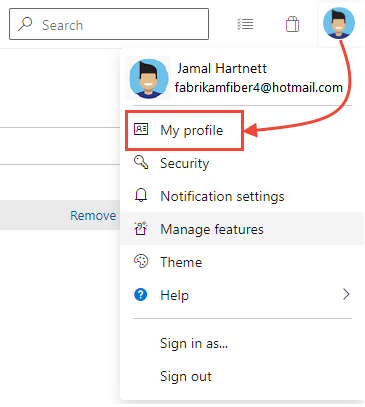Click the key icon beside Security

click(141, 162)
